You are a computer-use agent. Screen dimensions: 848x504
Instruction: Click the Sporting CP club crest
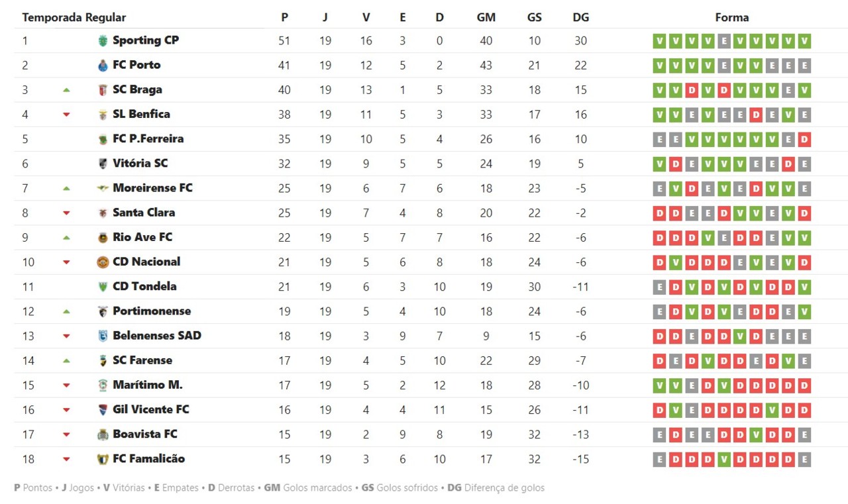point(103,41)
